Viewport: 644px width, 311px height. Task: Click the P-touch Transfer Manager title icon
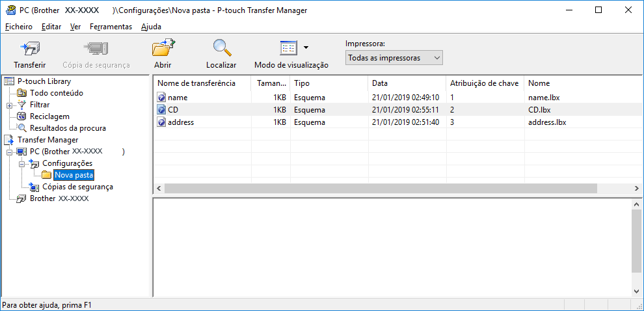point(10,10)
